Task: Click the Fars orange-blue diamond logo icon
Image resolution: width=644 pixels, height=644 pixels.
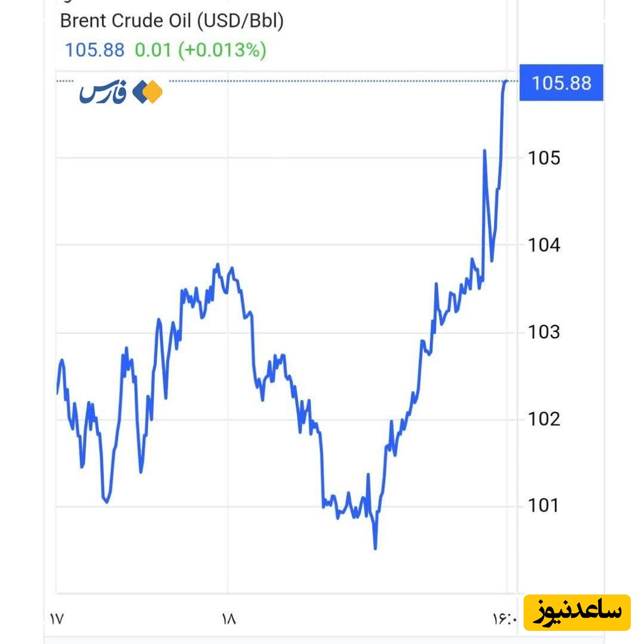Action: click(x=147, y=92)
